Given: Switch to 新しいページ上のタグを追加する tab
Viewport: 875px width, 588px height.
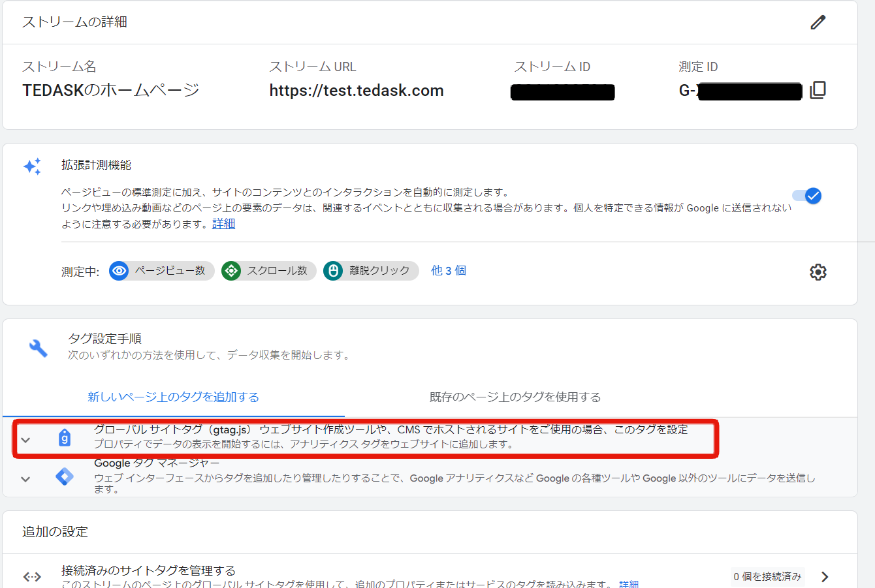Looking at the screenshot, I should [173, 397].
